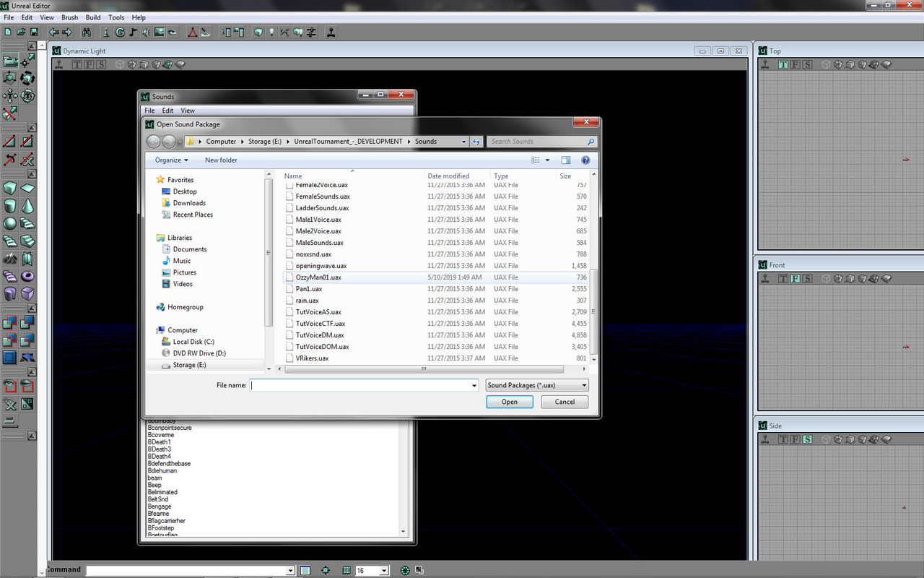The width and height of the screenshot is (924, 578).
Task: Click the Build Geometry cube icon
Action: coord(258,33)
